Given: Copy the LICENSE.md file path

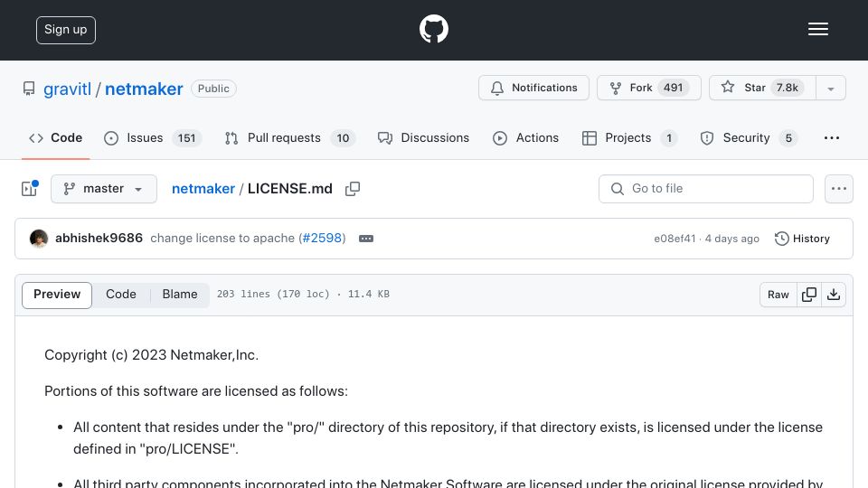Looking at the screenshot, I should (353, 189).
